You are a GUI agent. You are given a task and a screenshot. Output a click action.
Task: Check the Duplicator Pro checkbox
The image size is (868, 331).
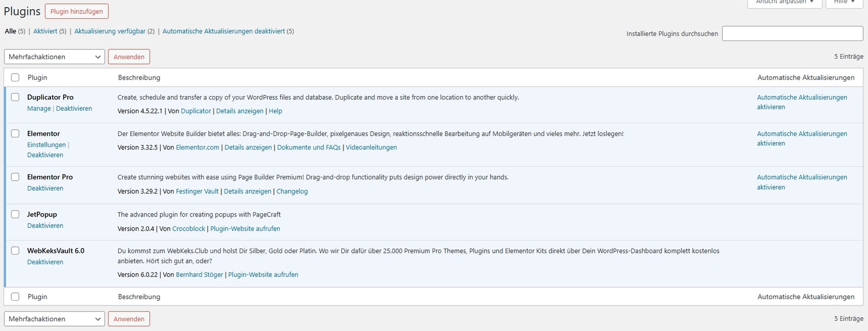click(x=15, y=97)
